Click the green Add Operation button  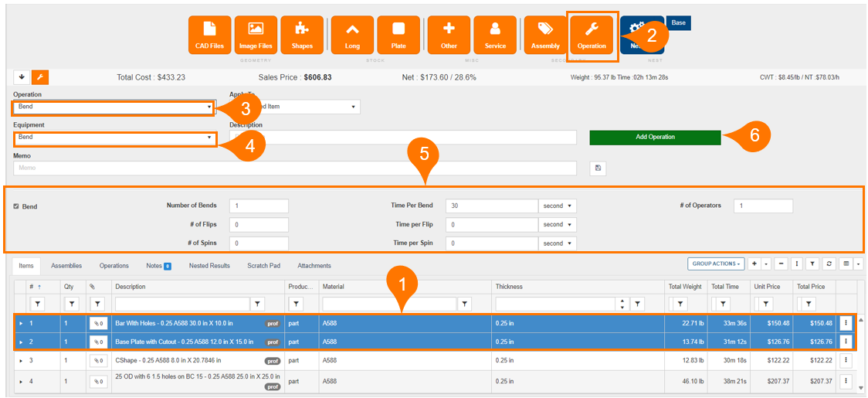pyautogui.click(x=655, y=137)
